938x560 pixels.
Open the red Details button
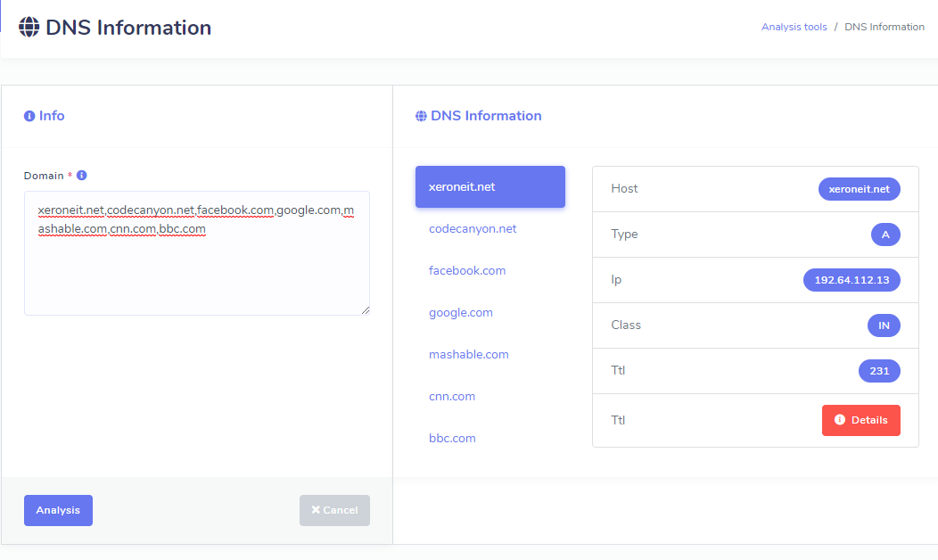(860, 420)
